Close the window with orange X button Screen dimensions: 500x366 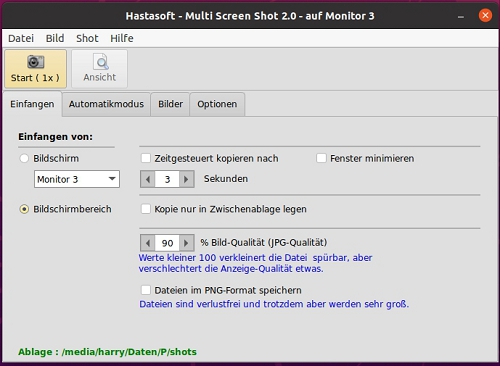click(x=485, y=15)
